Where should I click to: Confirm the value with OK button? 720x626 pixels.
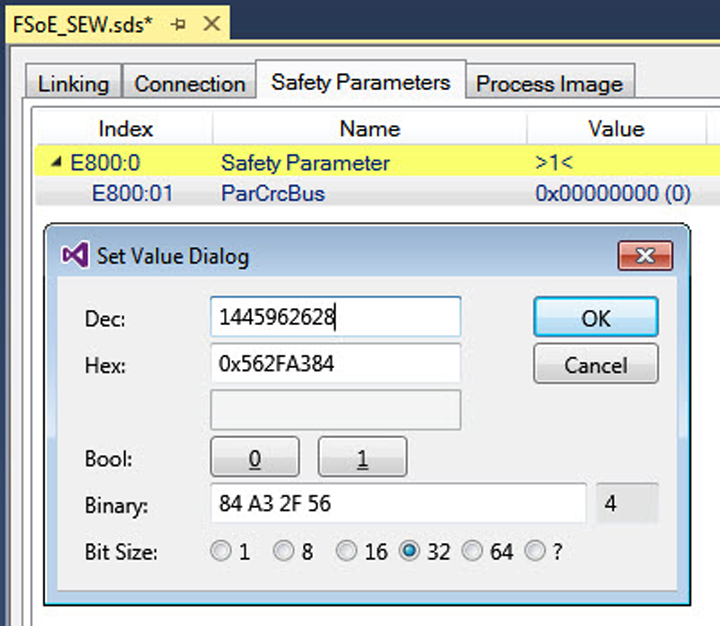[x=595, y=318]
